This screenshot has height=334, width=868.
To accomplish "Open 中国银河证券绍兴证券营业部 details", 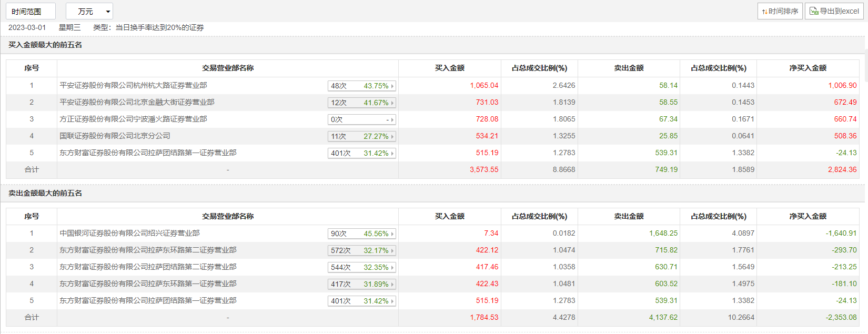I will coord(129,233).
